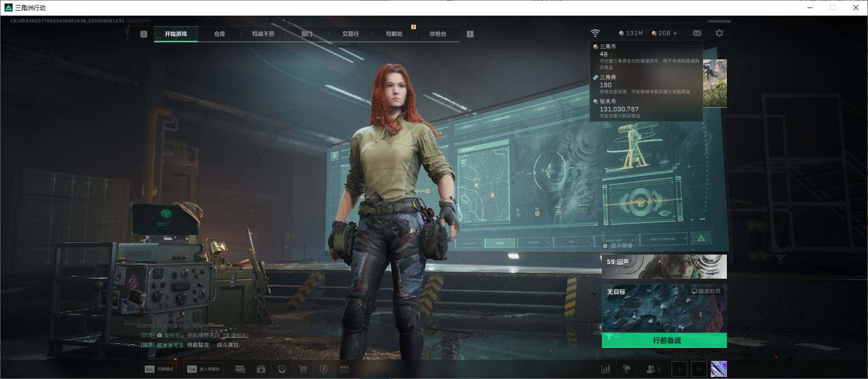The width and height of the screenshot is (868, 379).
Task: Click the 端游对局 mode label
Action: coord(706,291)
